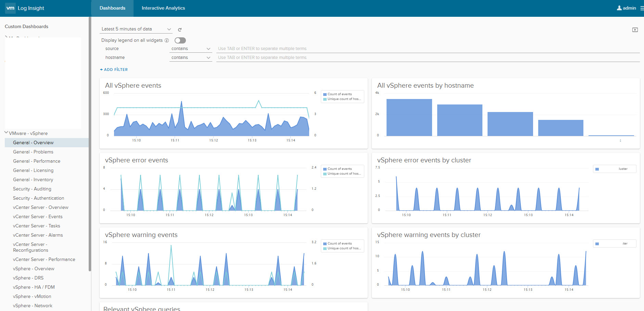Collapse the VMware - vSphere tree group
This screenshot has width=644, height=311.
point(6,133)
